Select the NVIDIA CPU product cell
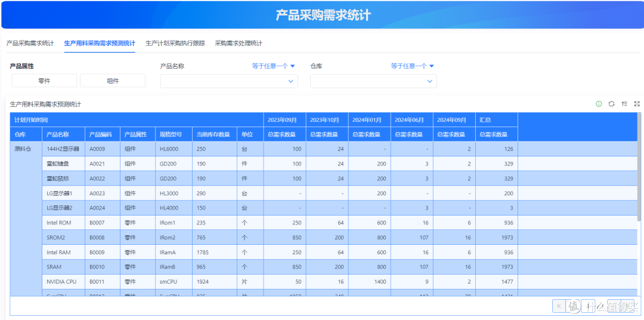The height and width of the screenshot is (320, 644). [64, 282]
